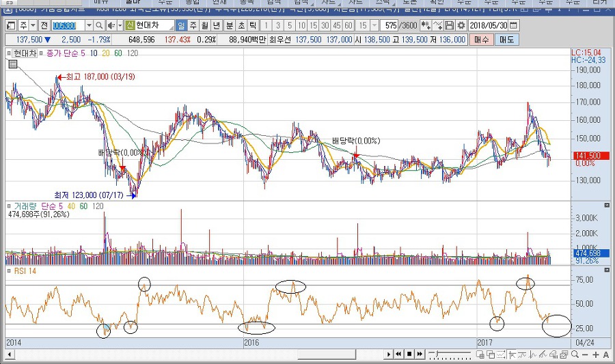Open the 주 dropdown arrow at top left

(x=33, y=25)
